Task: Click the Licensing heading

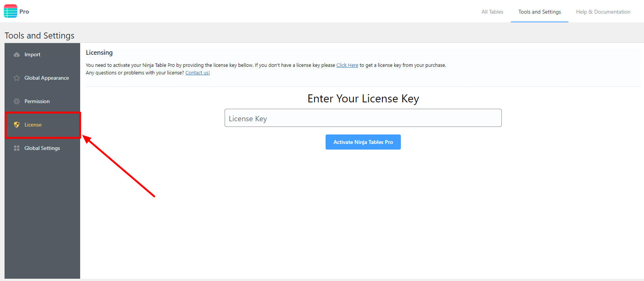Action: tap(99, 53)
